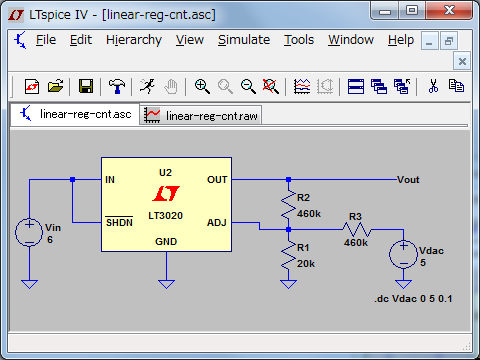Switch to linear-reg-cnt.raw waveform tab
The image size is (480, 360).
[201, 115]
